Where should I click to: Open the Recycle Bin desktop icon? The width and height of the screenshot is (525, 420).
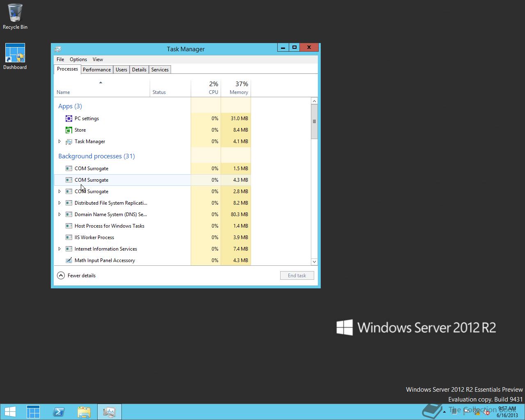[15, 16]
